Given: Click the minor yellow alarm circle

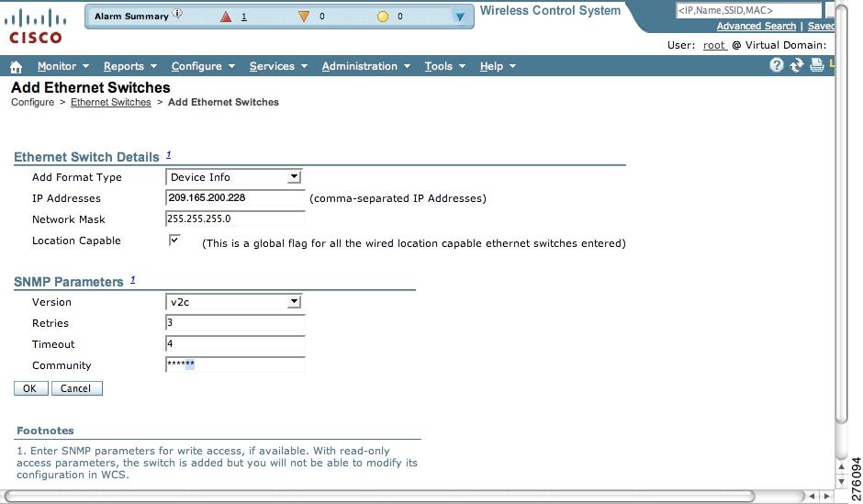Looking at the screenshot, I should pyautogui.click(x=383, y=17).
